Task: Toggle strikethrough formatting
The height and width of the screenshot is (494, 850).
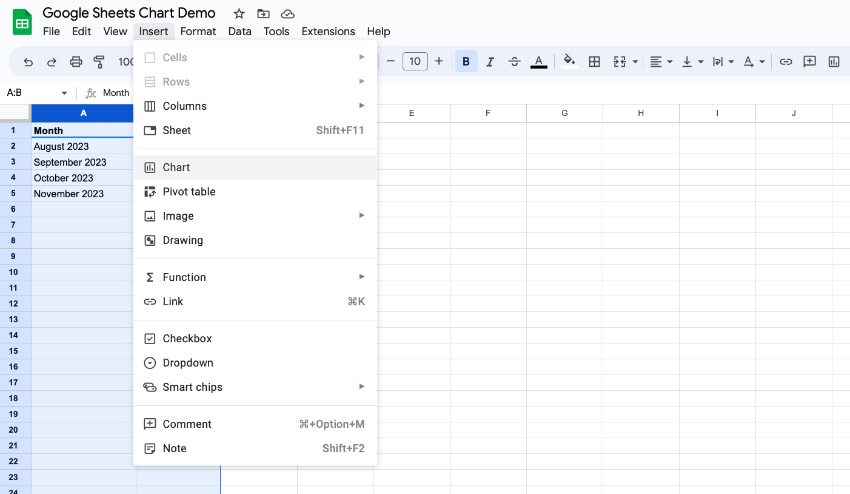Action: (514, 61)
